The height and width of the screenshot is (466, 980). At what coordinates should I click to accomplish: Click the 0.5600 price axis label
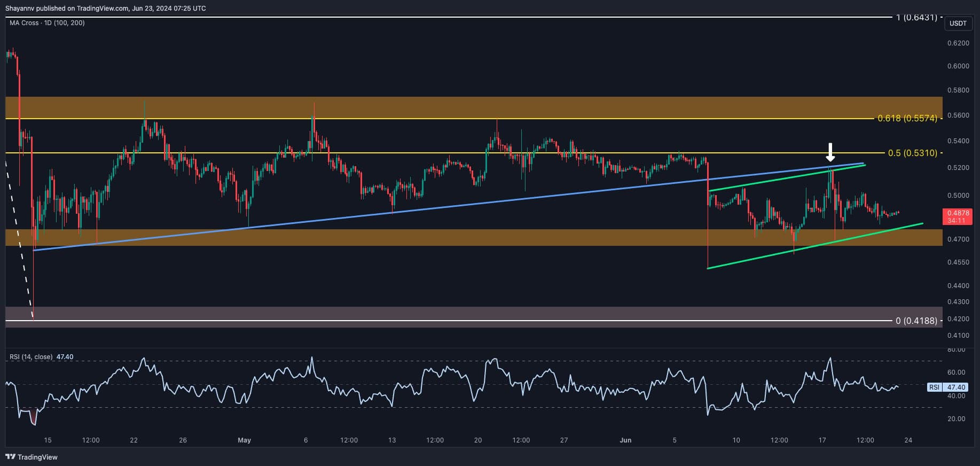point(958,115)
